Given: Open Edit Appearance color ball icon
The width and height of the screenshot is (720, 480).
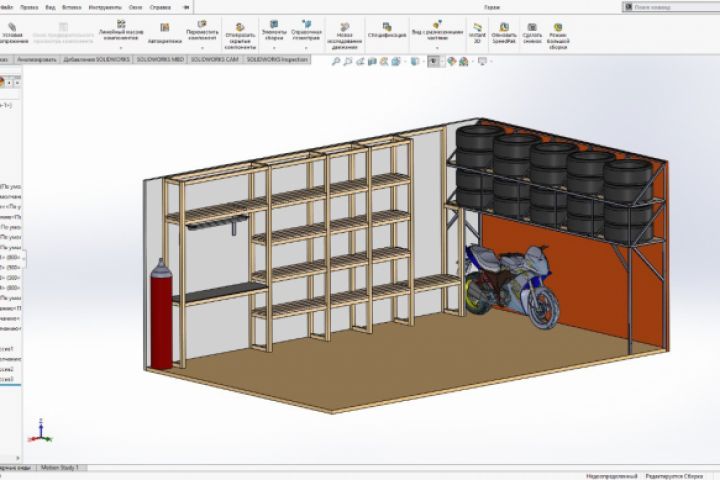Looking at the screenshot, I should pos(452,61).
